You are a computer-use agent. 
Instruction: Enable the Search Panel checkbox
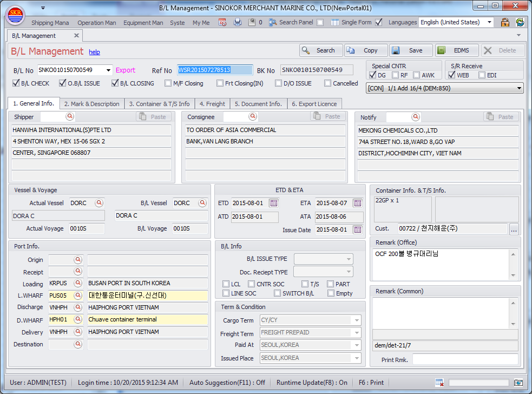coord(320,22)
